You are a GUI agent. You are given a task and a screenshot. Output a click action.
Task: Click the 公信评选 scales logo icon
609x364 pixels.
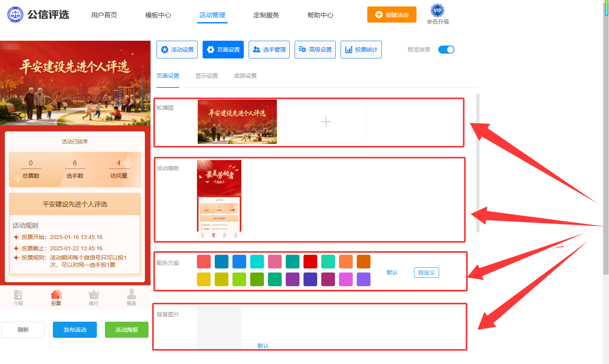[x=15, y=15]
